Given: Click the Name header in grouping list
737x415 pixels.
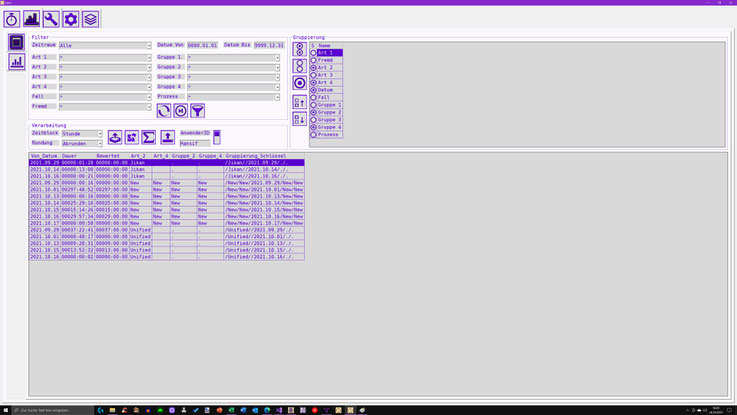Looking at the screenshot, I should click(x=329, y=46).
